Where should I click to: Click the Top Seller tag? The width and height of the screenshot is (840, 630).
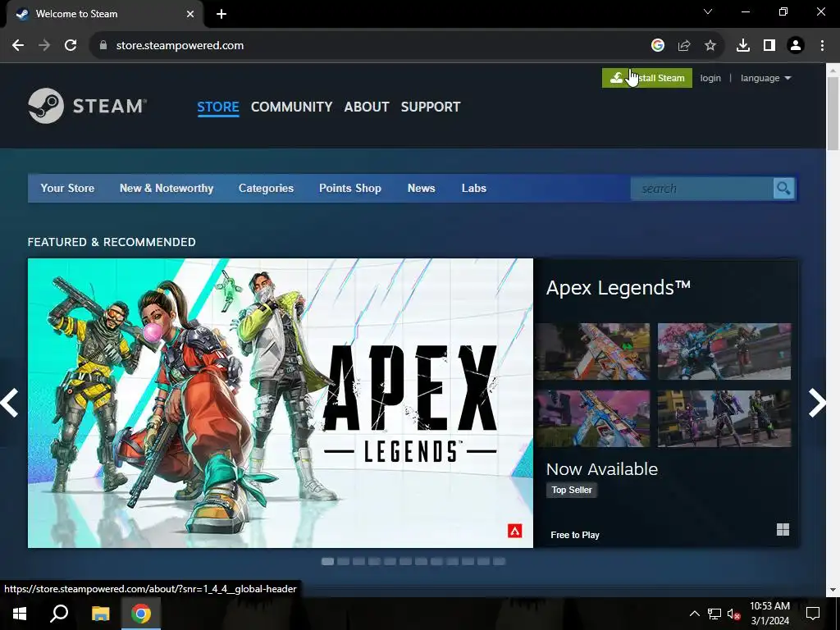572,490
